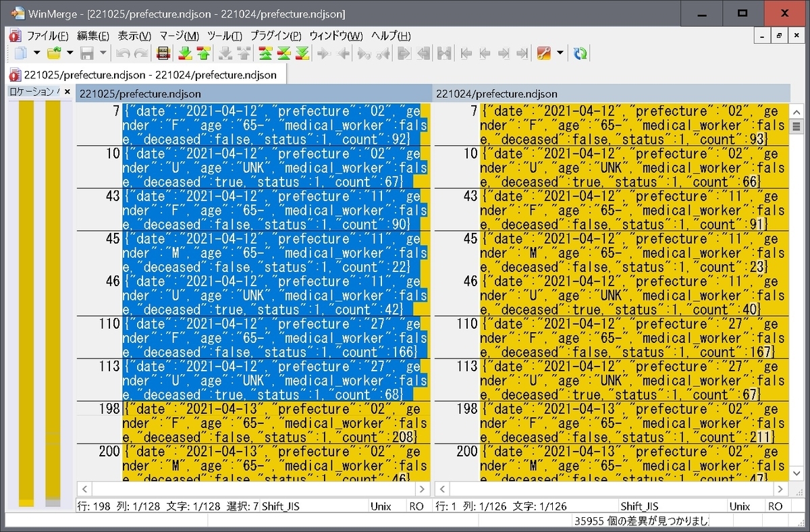Click right pane horizontal scrollbar right arrow
The height and width of the screenshot is (532, 810).
[781, 489]
